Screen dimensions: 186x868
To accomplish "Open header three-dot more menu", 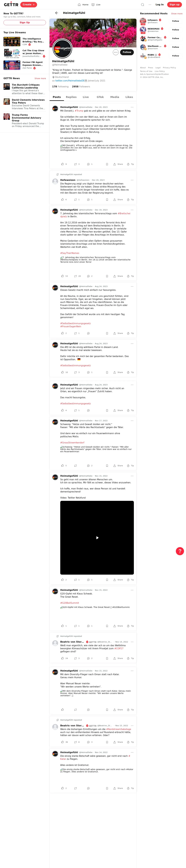I will [150, 5].
